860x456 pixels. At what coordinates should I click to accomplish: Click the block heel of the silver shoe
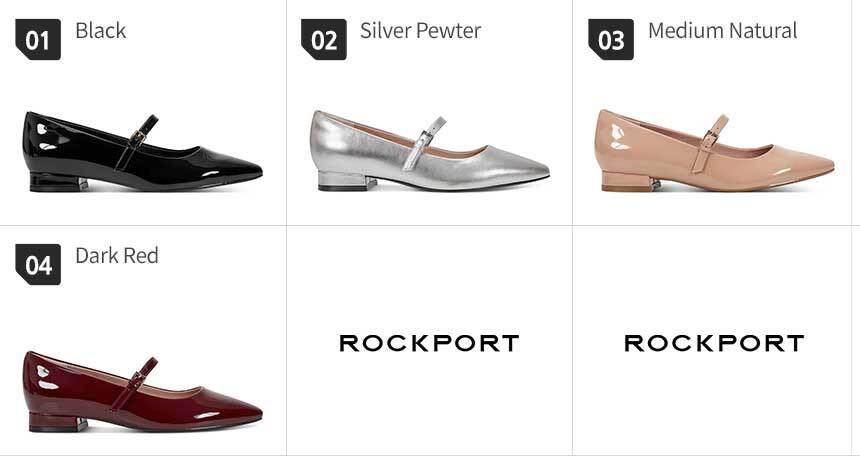pos(347,181)
